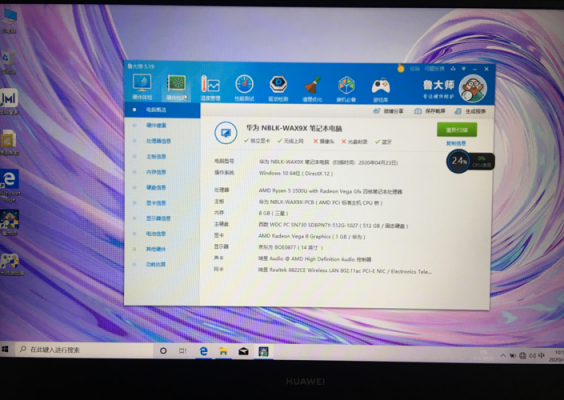
Task: Click the AMD Ryzen 5 3500U processor text
Action: pos(330,191)
